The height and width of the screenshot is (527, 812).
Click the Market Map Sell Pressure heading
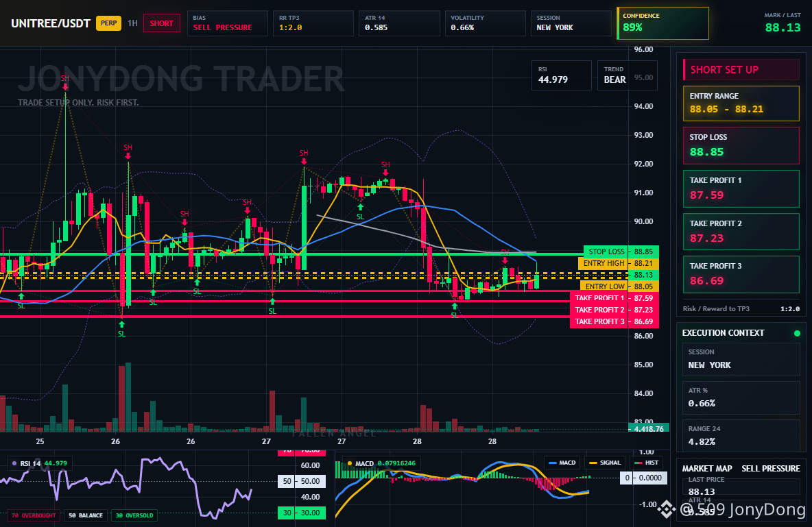741,469
